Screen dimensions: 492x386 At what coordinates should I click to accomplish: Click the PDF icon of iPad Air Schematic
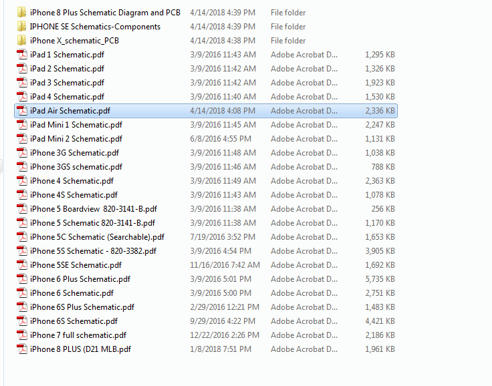point(22,111)
